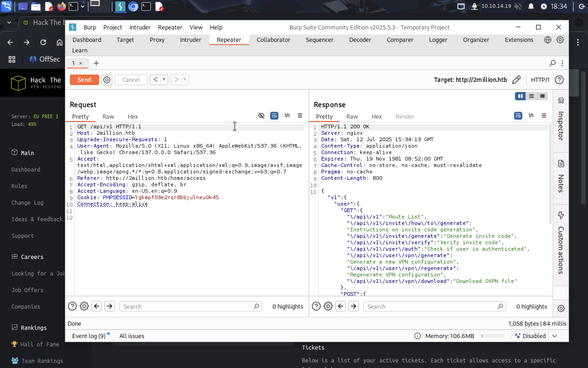Open the Burp menu
The image size is (588, 368).
point(90,27)
